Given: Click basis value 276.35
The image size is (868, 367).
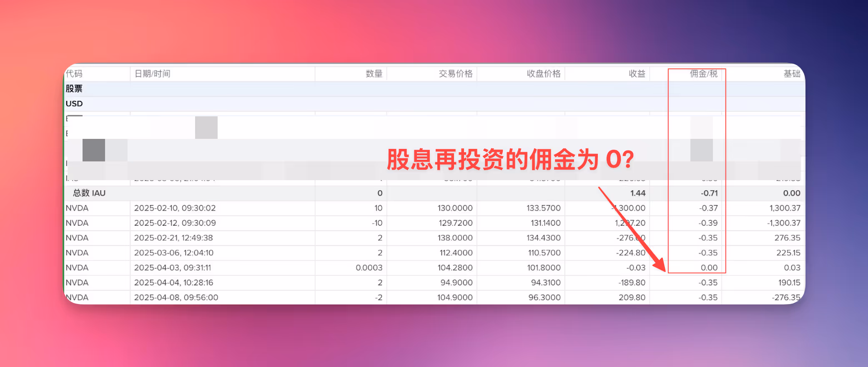Looking at the screenshot, I should click(x=788, y=238).
